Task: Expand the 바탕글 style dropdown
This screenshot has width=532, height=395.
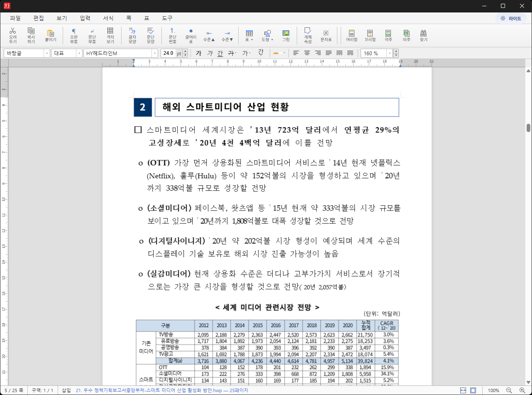Action: (x=46, y=54)
